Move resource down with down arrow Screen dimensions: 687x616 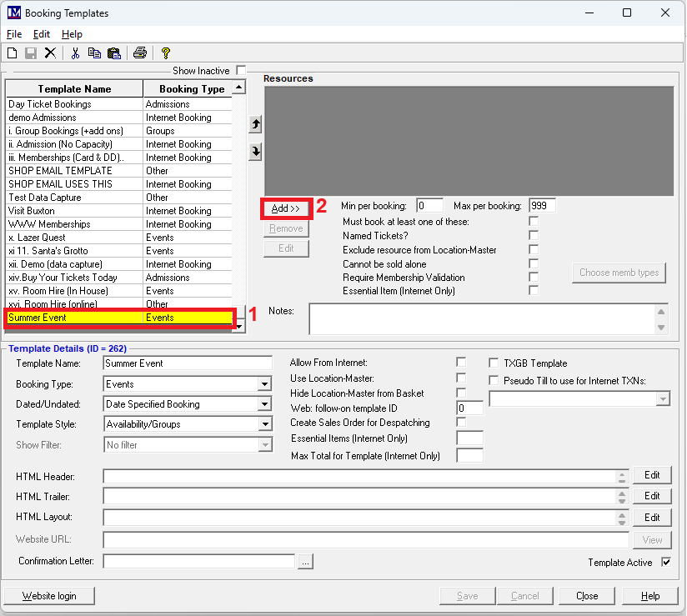point(256,151)
